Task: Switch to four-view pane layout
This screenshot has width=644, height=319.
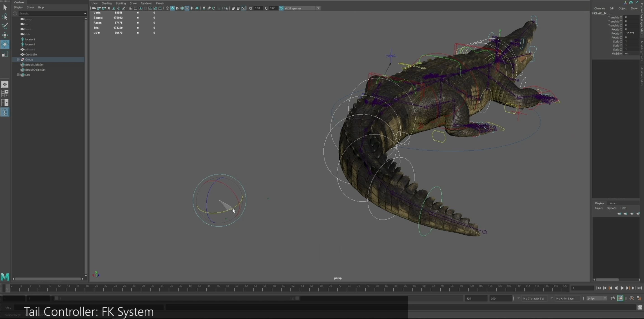Action: click(5, 93)
